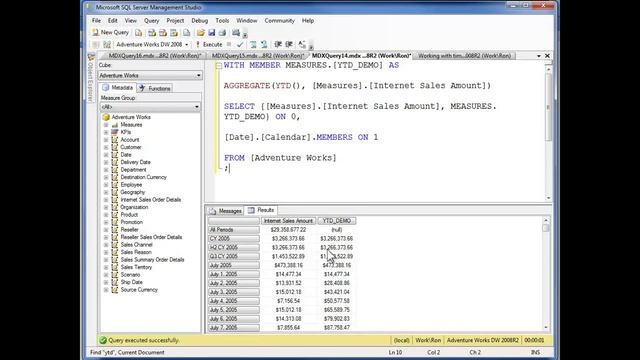Click the Activity Monitor icon
640x360 pixels.
(236, 33)
